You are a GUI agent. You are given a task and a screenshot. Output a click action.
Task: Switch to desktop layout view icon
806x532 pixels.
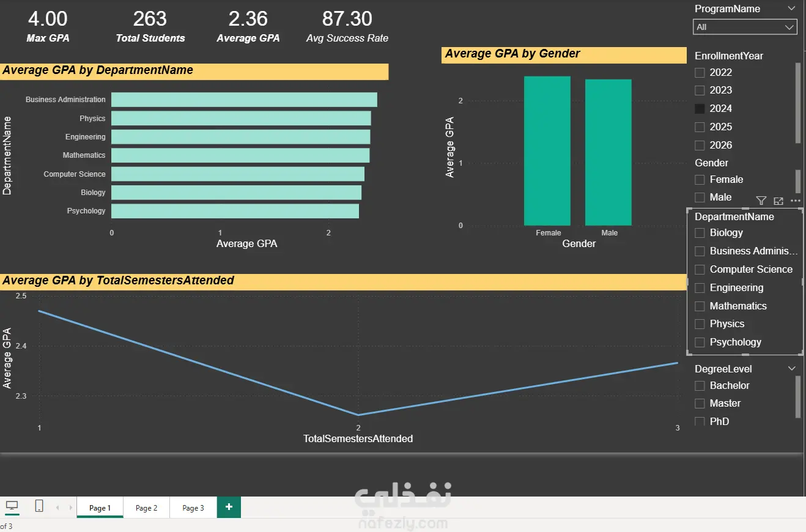(x=12, y=506)
